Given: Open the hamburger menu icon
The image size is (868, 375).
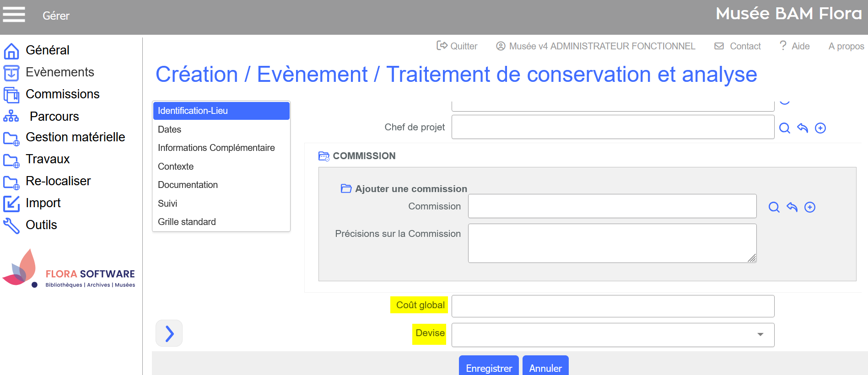Looking at the screenshot, I should point(14,14).
